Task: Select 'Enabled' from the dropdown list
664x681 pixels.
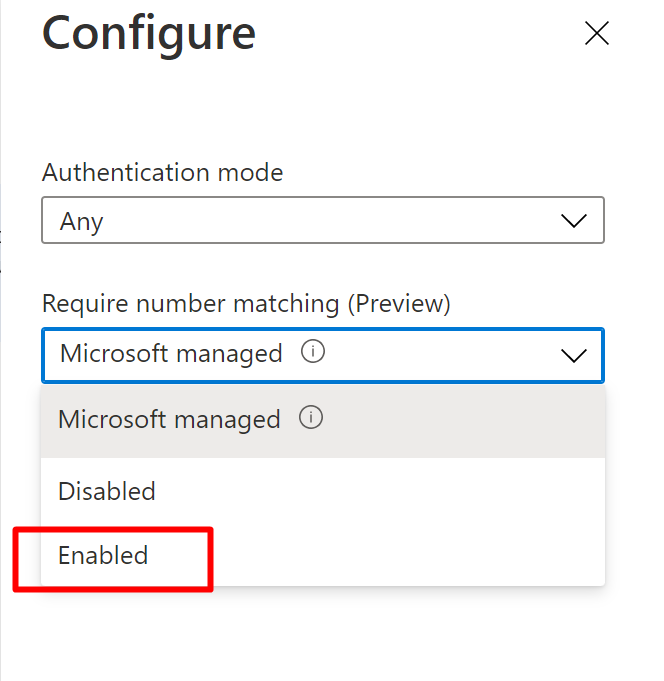Action: click(103, 555)
